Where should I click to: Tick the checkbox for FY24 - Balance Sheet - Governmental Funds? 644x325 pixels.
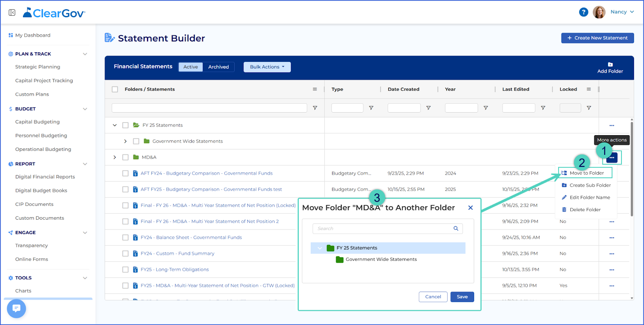pos(125,238)
